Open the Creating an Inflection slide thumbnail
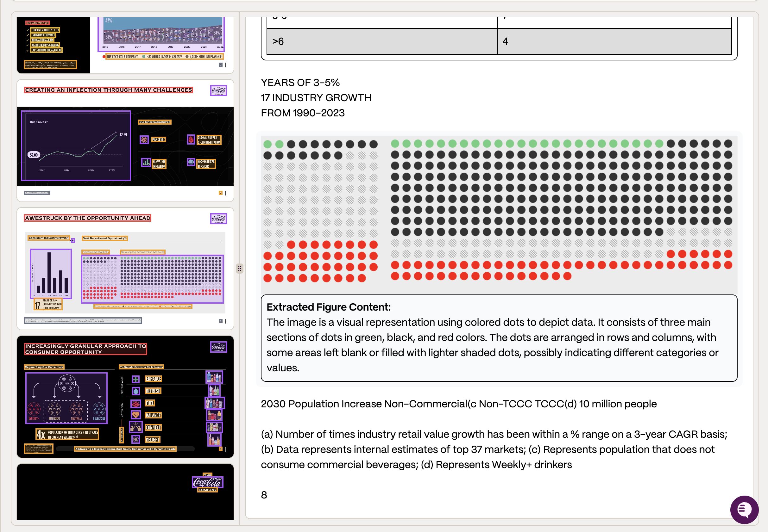 click(125, 141)
